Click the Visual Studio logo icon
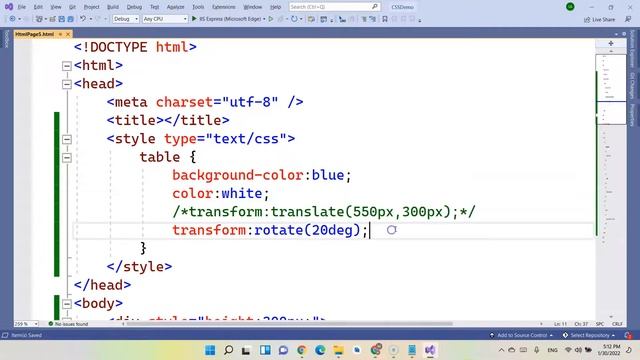Image resolution: width=640 pixels, height=360 pixels. coord(9,7)
